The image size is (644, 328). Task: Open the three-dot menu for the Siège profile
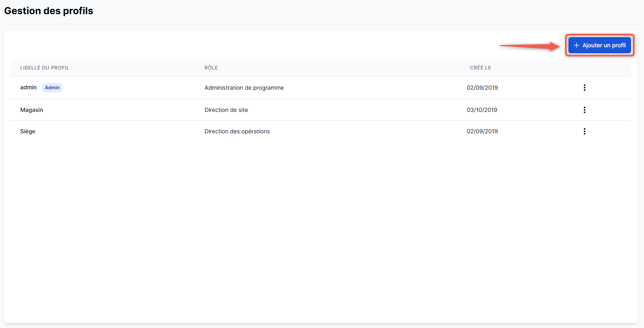coord(584,131)
